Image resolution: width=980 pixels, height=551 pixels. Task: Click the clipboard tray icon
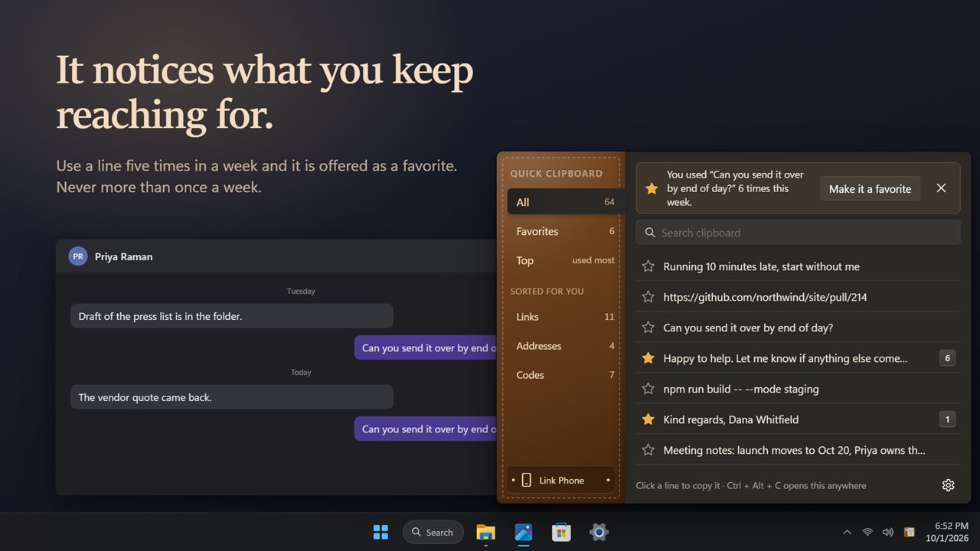point(910,532)
